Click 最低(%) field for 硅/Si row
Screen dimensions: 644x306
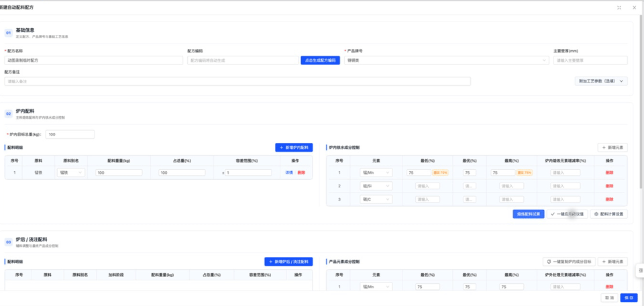(x=427, y=186)
